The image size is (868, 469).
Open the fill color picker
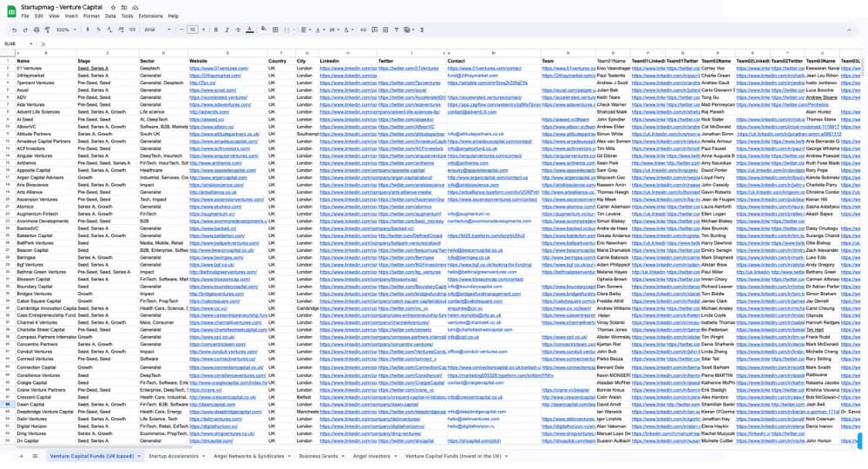click(264, 30)
